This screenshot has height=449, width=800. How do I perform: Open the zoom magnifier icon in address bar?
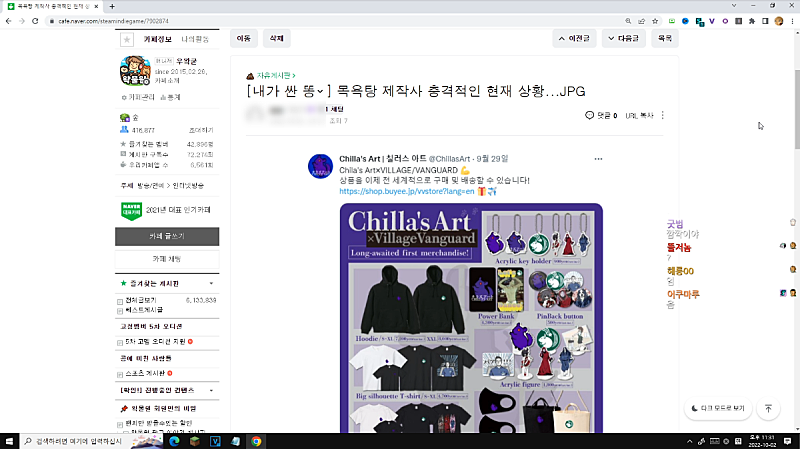pos(628,21)
